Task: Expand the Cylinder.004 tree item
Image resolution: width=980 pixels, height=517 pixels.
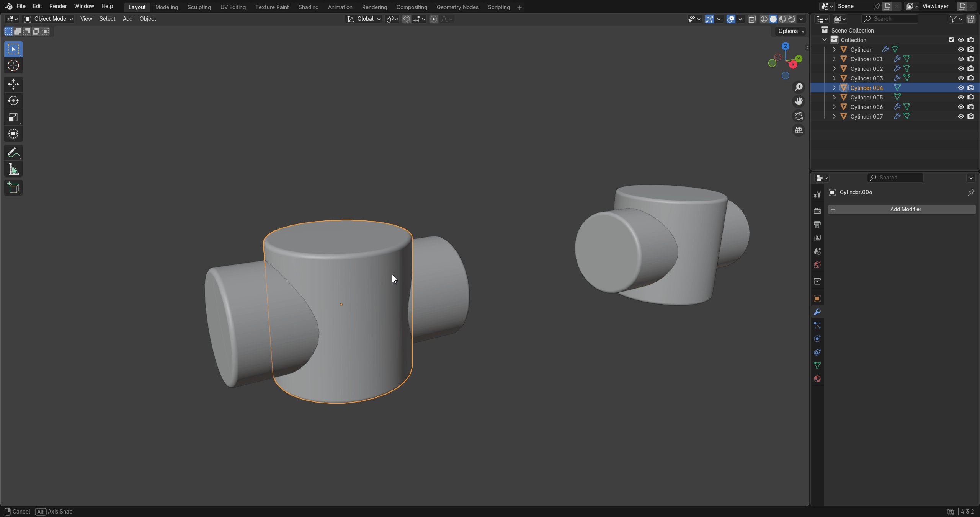Action: click(834, 88)
